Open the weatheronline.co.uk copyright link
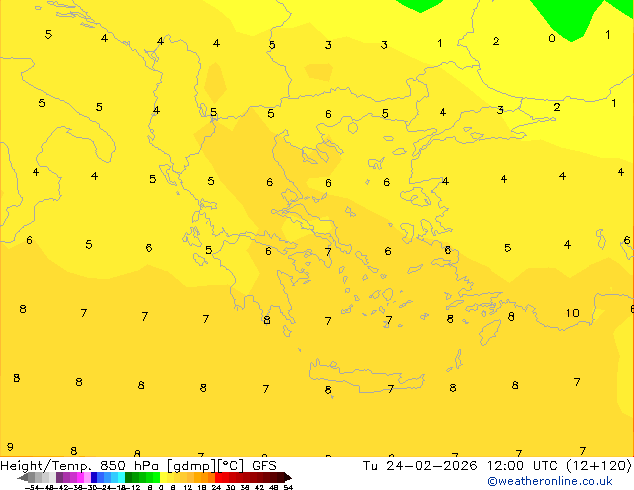The height and width of the screenshot is (490, 634). 549,481
